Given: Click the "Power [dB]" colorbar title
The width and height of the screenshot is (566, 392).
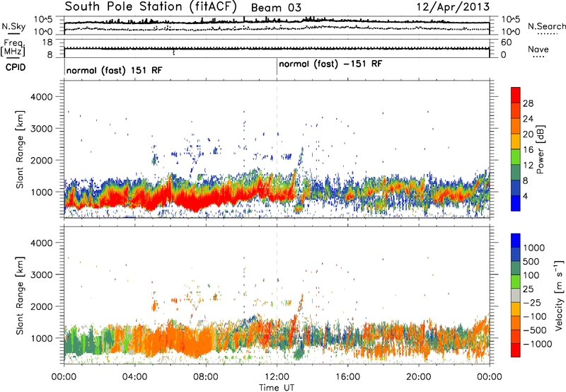Looking at the screenshot, I should tap(540, 149).
